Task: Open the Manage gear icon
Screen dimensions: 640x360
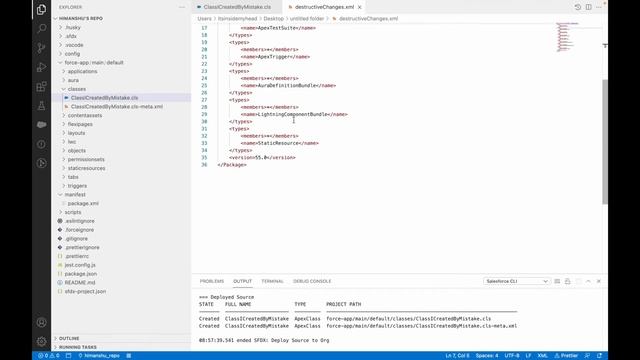Action: click(x=41, y=341)
